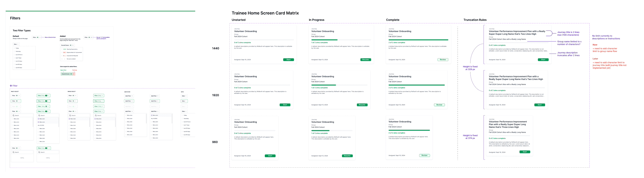This screenshot has width=644, height=178.
Task: Click chevron on Filter chip beside chevron annotation
Action: point(40,37)
